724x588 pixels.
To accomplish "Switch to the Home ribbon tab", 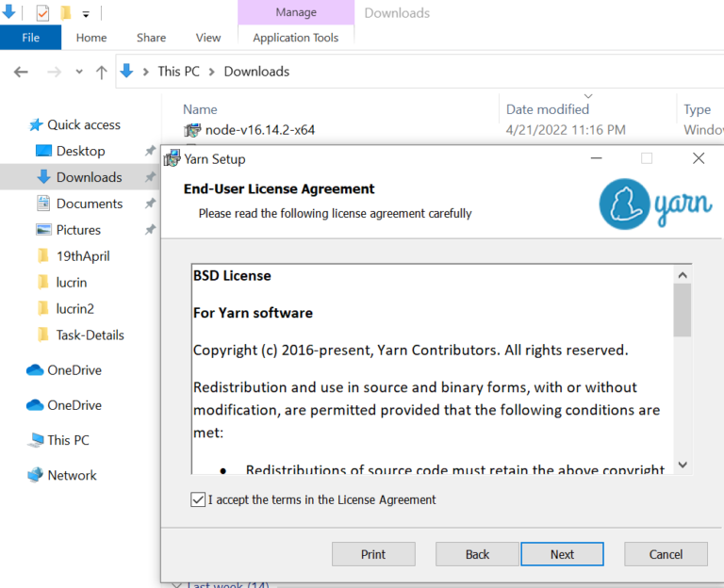I will click(x=90, y=38).
